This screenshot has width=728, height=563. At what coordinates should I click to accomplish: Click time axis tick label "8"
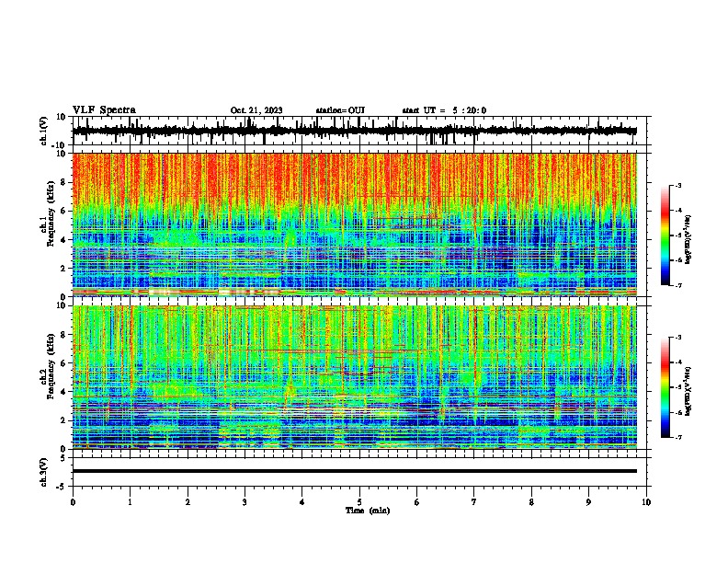click(531, 502)
